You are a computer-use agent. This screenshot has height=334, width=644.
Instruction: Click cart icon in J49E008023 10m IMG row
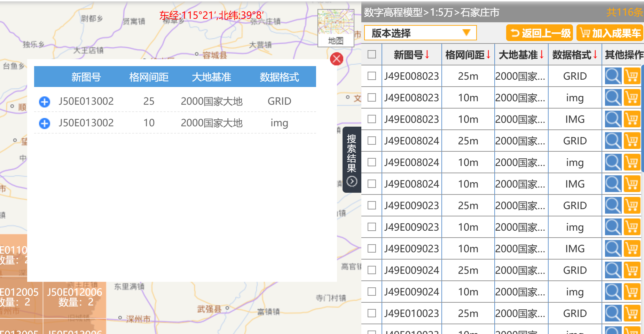631,119
